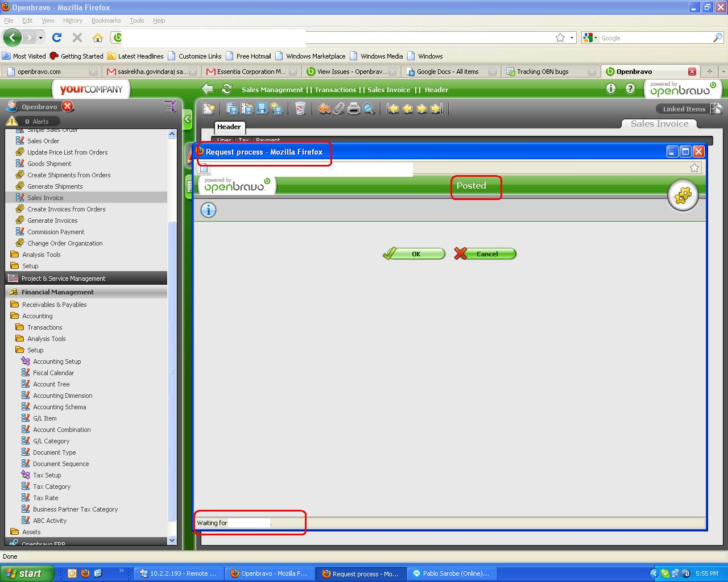Open record search with magnifier icon

pyautogui.click(x=369, y=109)
